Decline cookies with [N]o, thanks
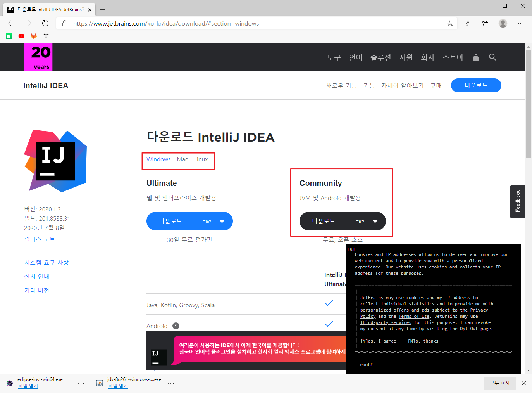Image resolution: width=532 pixels, height=393 pixels. pos(423,341)
